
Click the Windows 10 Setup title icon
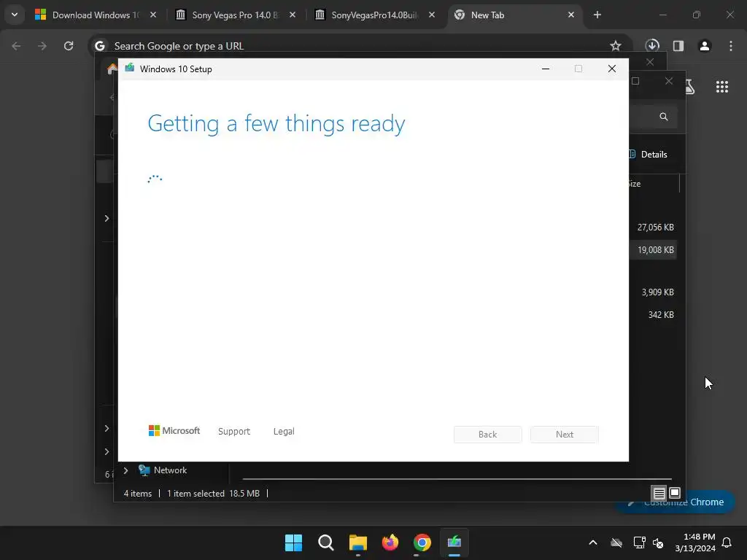coord(130,69)
